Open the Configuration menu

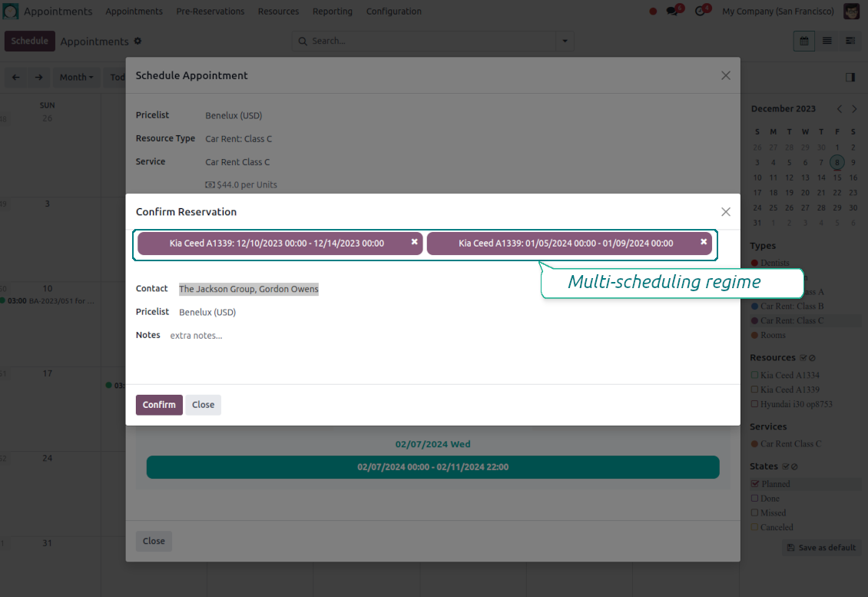pos(393,12)
